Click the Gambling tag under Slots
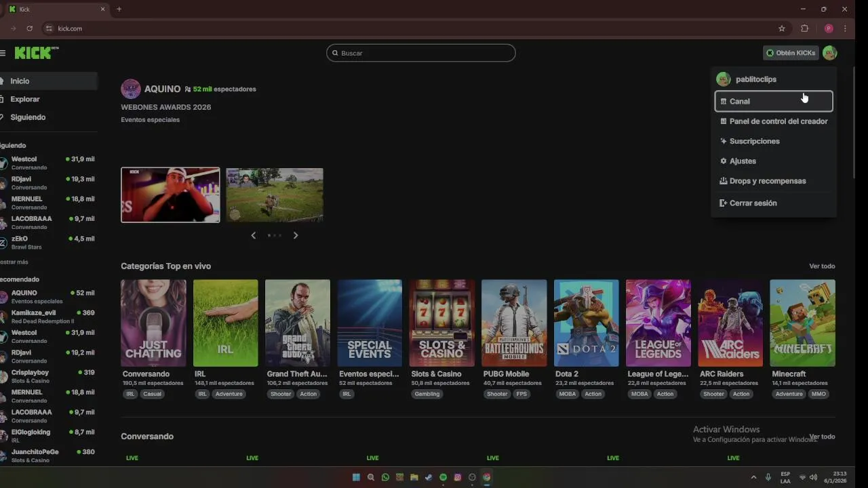 427,394
